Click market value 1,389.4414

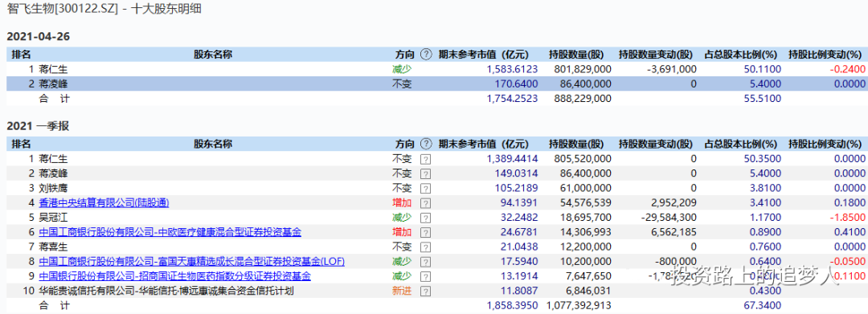(513, 159)
